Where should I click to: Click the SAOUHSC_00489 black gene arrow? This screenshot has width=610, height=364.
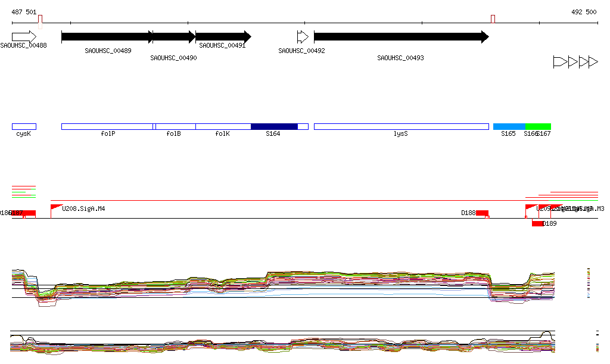point(107,37)
